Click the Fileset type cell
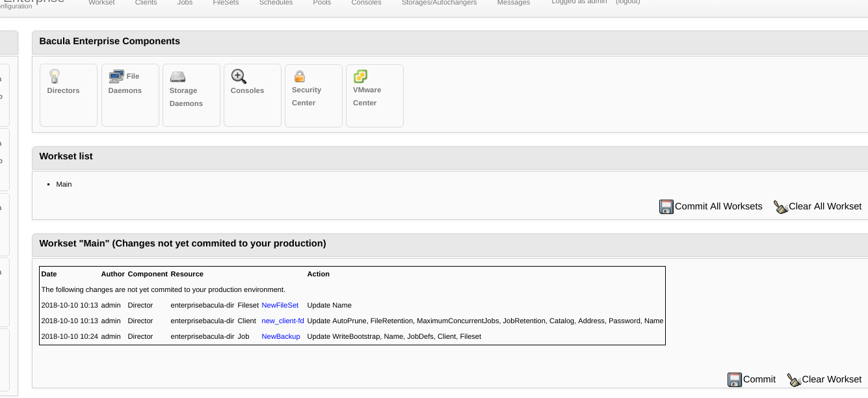The width and height of the screenshot is (868, 398). (x=248, y=305)
